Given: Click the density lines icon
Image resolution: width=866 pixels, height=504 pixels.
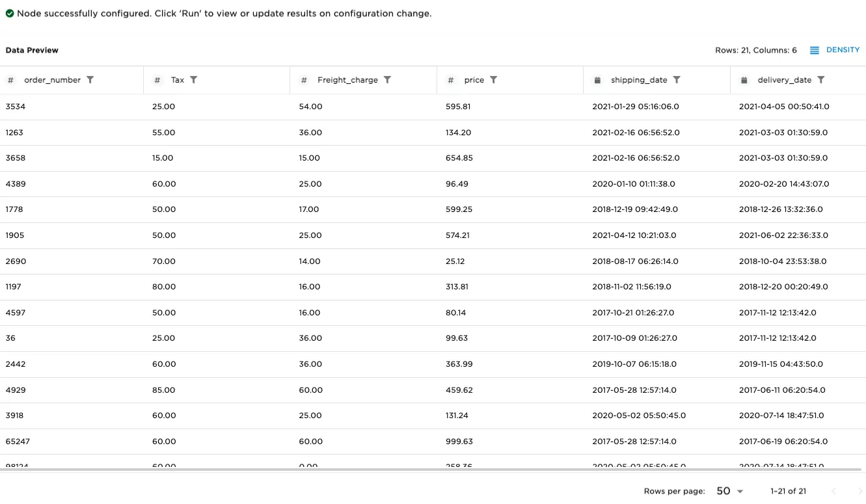Looking at the screenshot, I should [815, 50].
